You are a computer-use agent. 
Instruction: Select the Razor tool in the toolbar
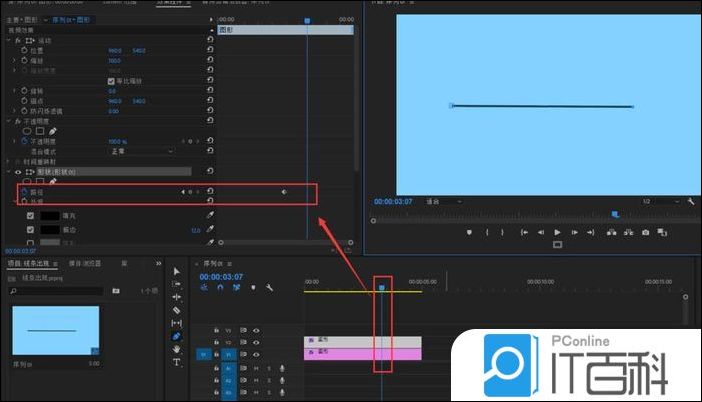177,310
